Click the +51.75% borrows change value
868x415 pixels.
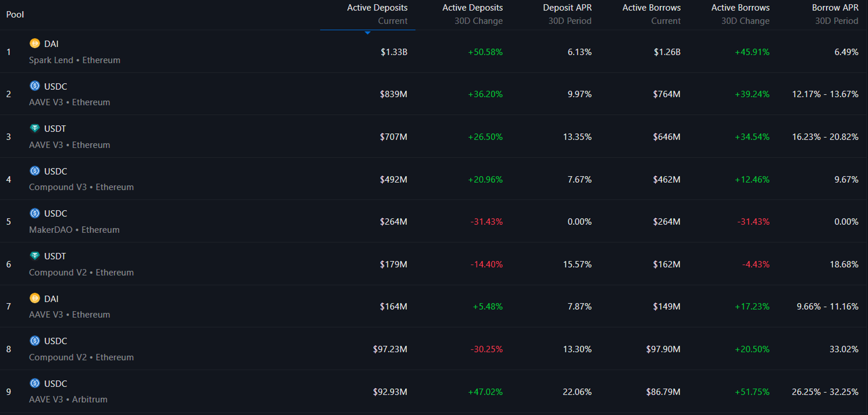tap(752, 392)
